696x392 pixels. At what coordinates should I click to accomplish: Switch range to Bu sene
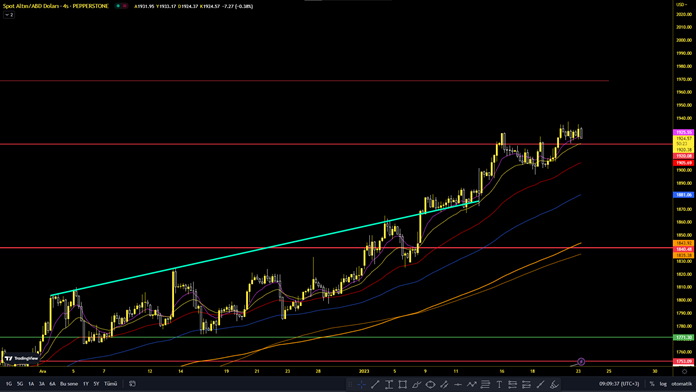69,384
